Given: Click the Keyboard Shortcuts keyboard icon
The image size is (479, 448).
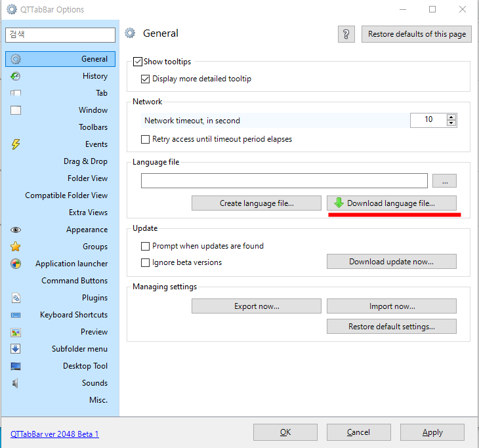Looking at the screenshot, I should click(x=16, y=315).
